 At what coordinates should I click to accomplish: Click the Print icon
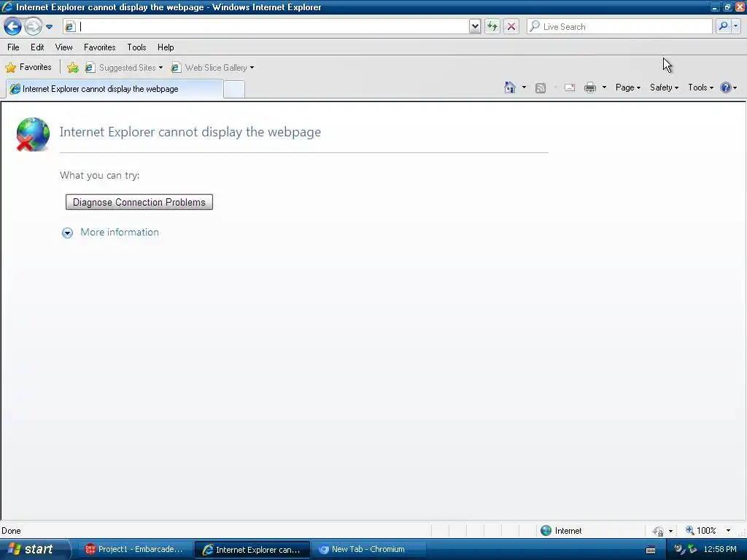click(x=589, y=87)
